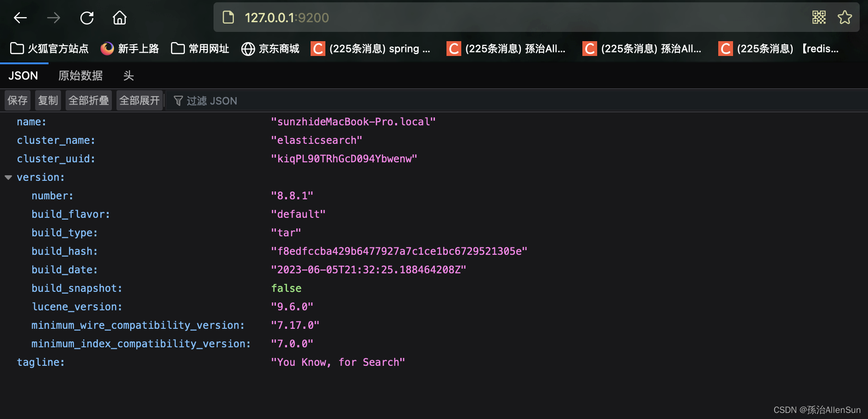Select the number key under version
This screenshot has width=868, height=419.
[52, 196]
